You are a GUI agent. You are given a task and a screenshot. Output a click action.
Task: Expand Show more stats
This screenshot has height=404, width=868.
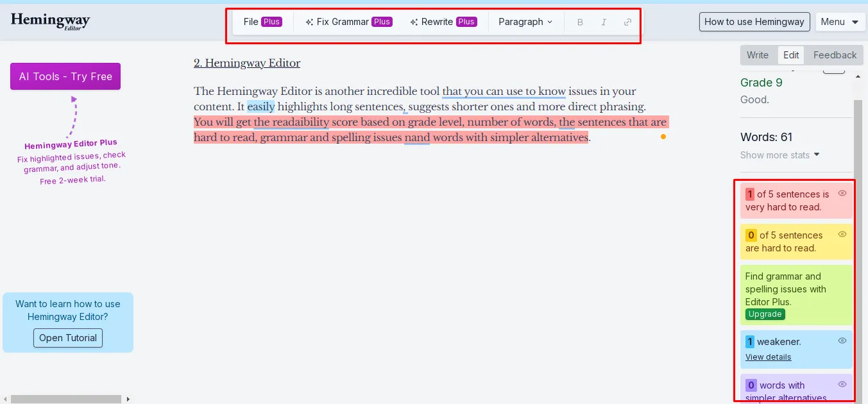pos(779,155)
